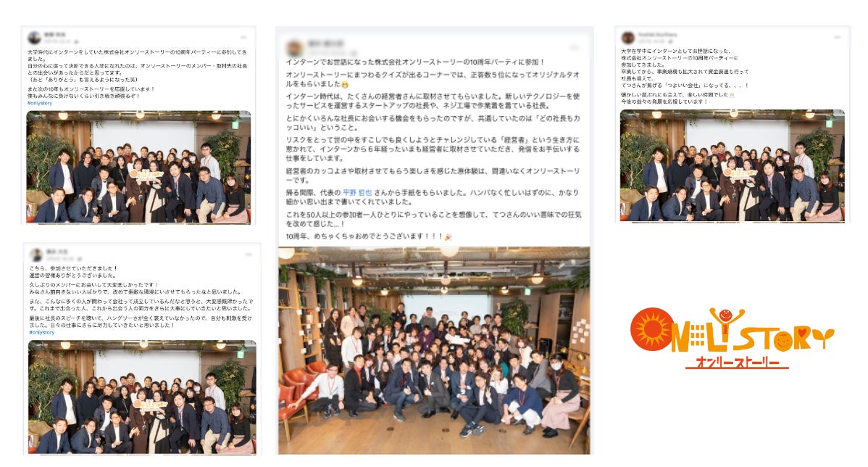Open #onlystory hashtag in bottom-left post

pos(42,333)
